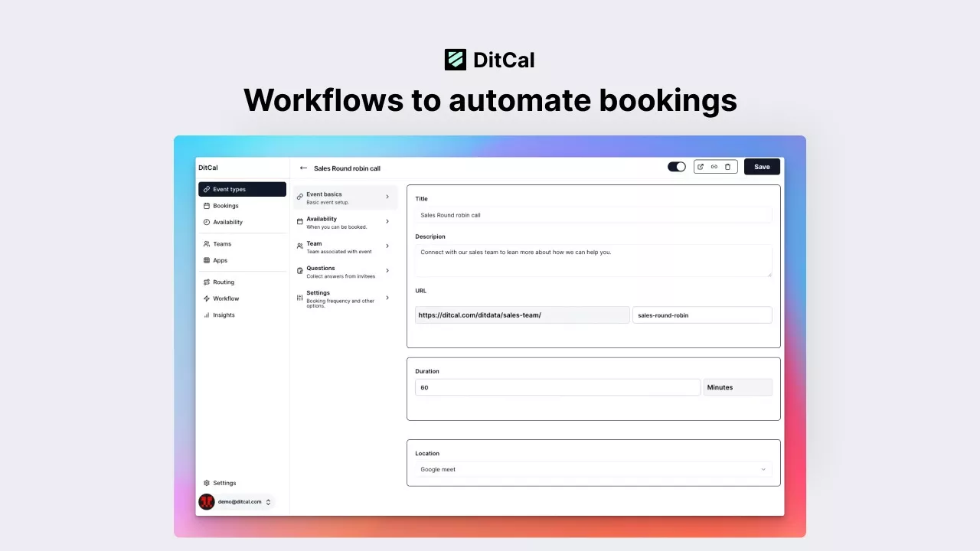Click the Save button

click(x=762, y=167)
